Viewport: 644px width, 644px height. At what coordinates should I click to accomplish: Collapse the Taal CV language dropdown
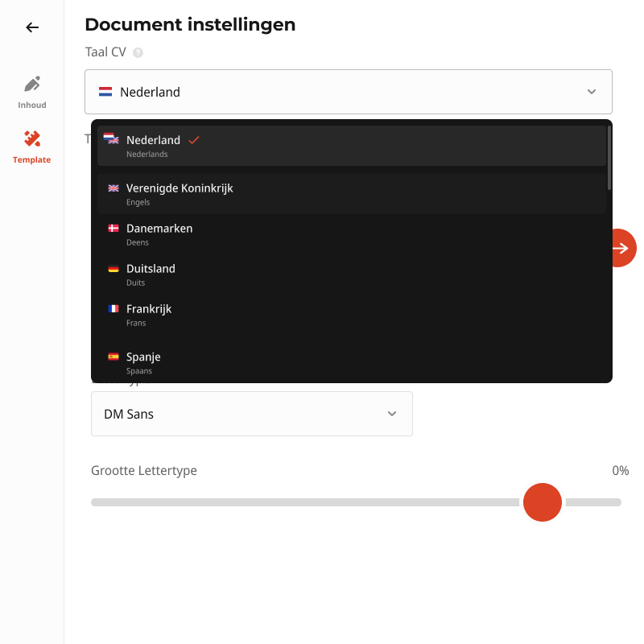point(348,92)
